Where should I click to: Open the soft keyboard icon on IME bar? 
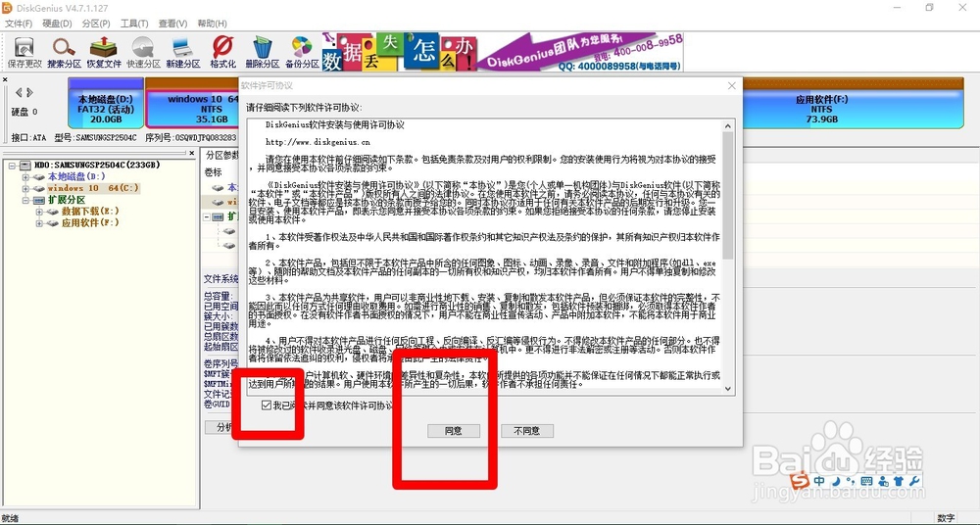point(867,481)
